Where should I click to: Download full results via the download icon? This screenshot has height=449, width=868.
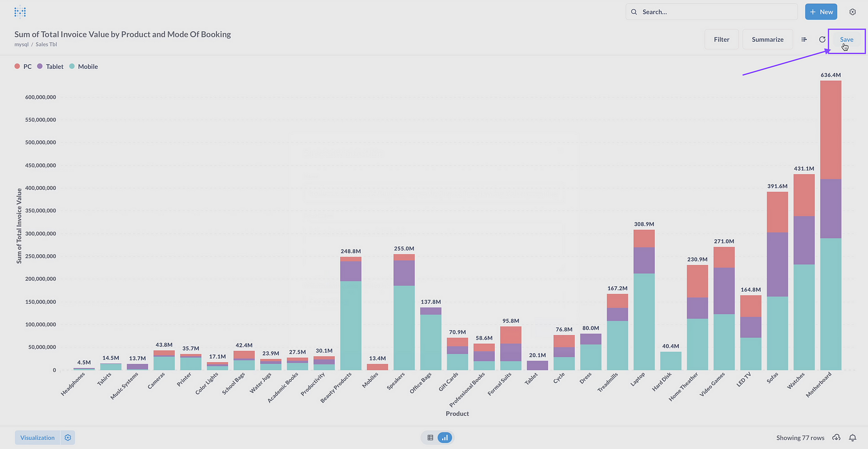837,438
